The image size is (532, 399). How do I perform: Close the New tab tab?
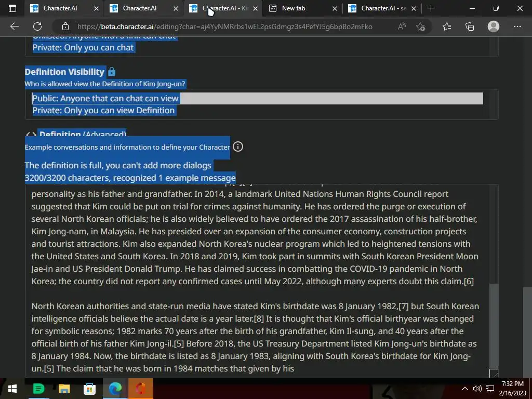click(335, 9)
